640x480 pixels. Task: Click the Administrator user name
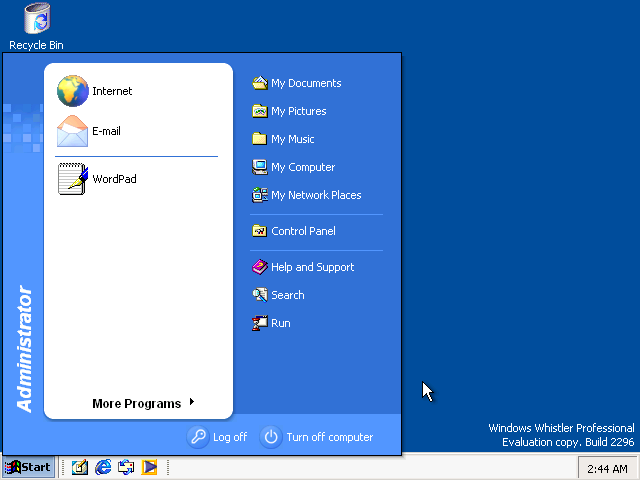tap(24, 349)
